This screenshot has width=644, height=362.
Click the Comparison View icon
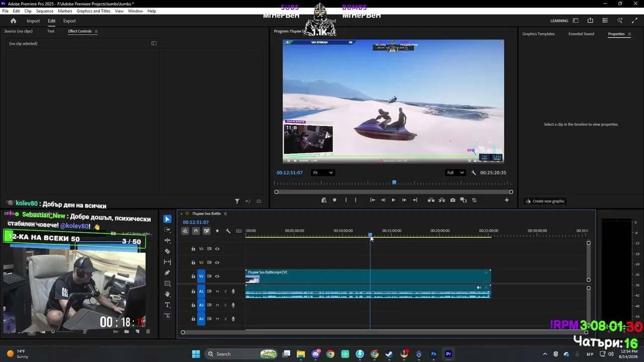[463, 200]
